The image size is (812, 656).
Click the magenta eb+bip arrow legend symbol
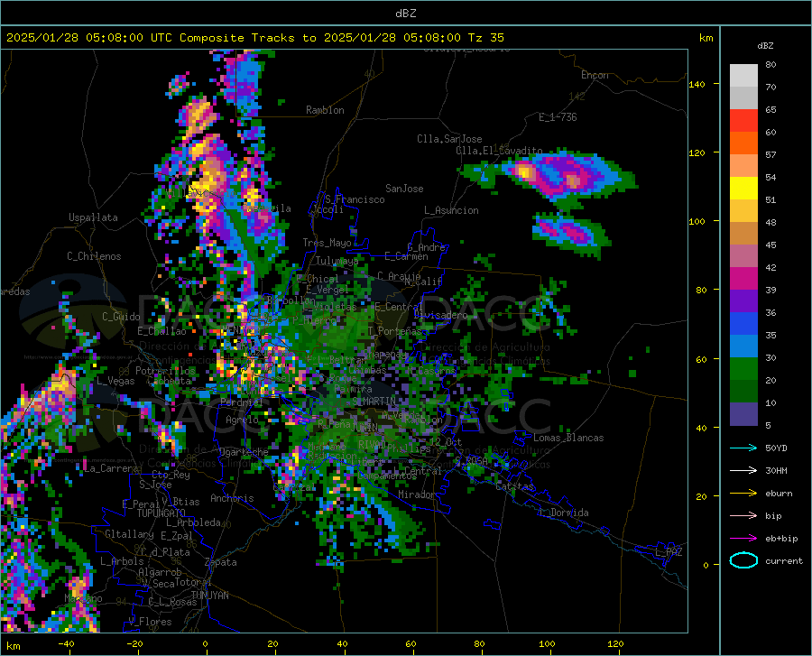click(743, 539)
